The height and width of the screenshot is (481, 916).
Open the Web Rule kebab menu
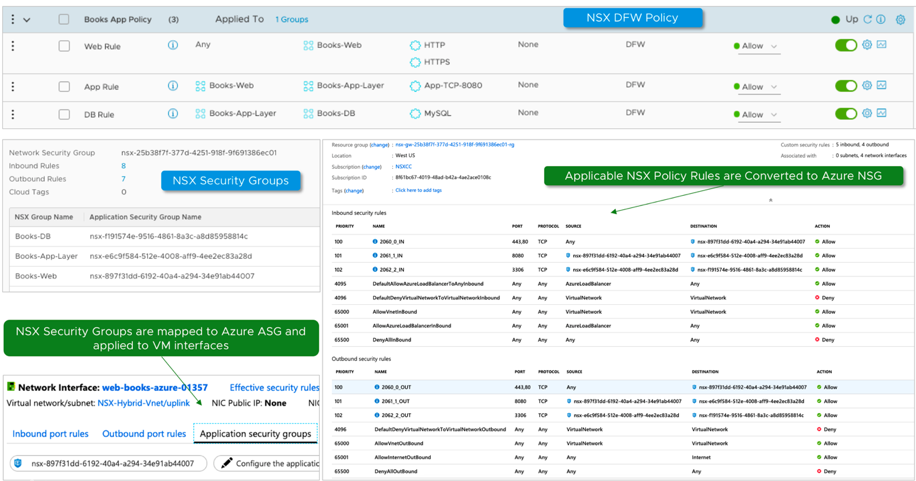point(12,46)
